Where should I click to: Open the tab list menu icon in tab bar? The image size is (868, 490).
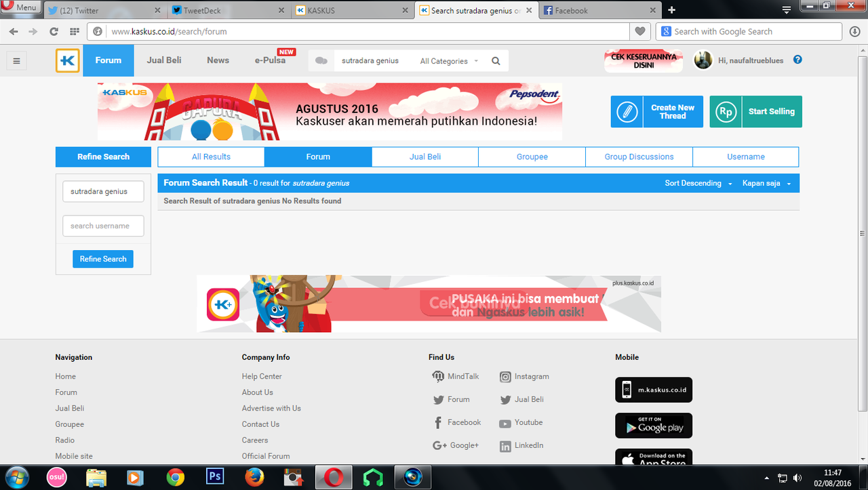[x=787, y=10]
